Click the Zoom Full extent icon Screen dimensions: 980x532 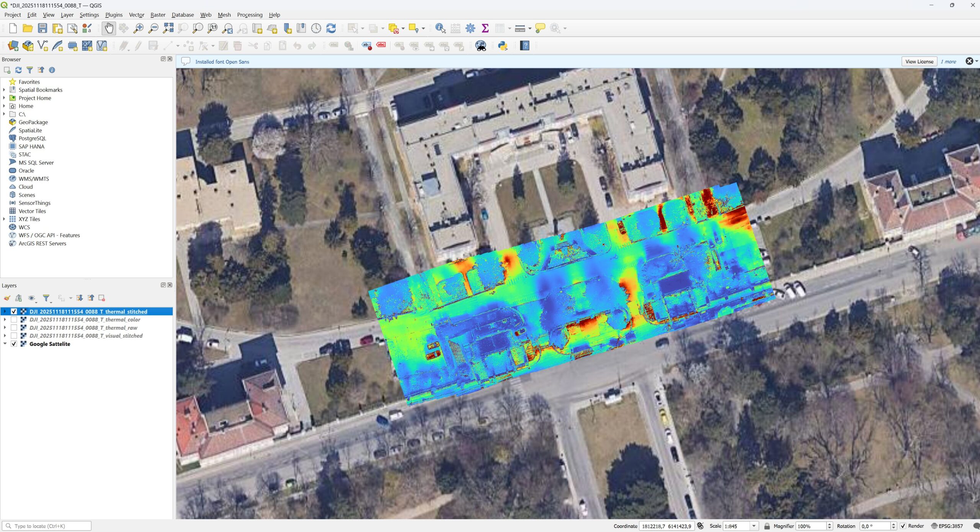coord(168,28)
